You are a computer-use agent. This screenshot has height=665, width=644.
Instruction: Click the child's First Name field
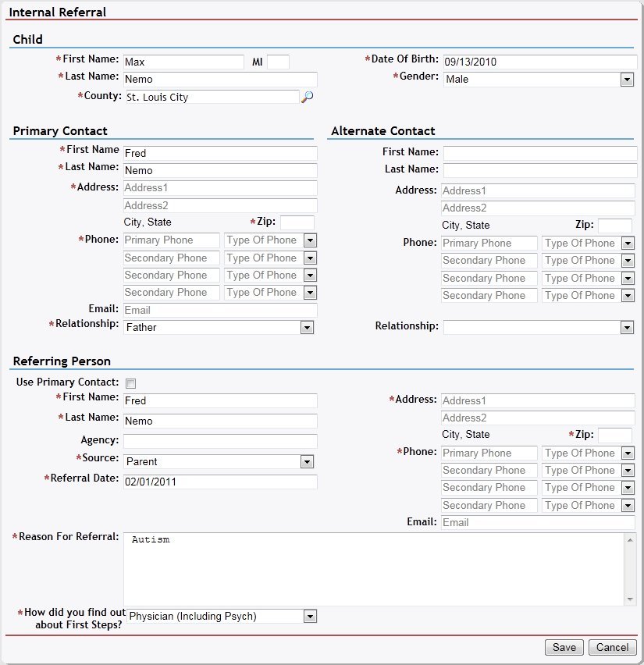coord(183,62)
